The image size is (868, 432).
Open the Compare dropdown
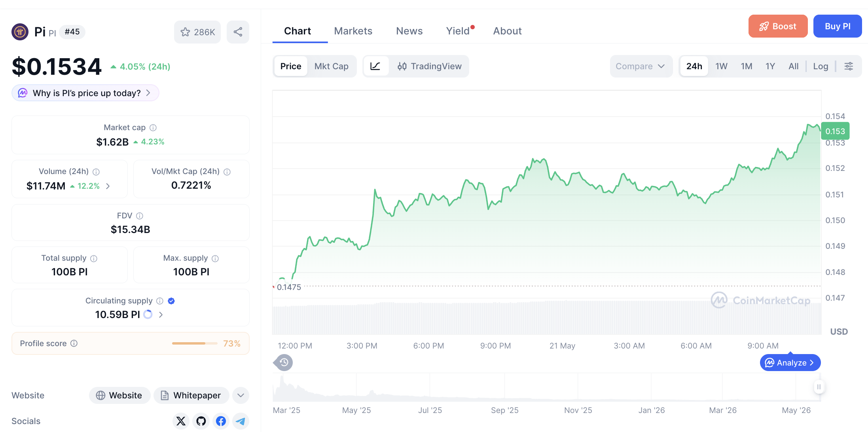(x=641, y=66)
